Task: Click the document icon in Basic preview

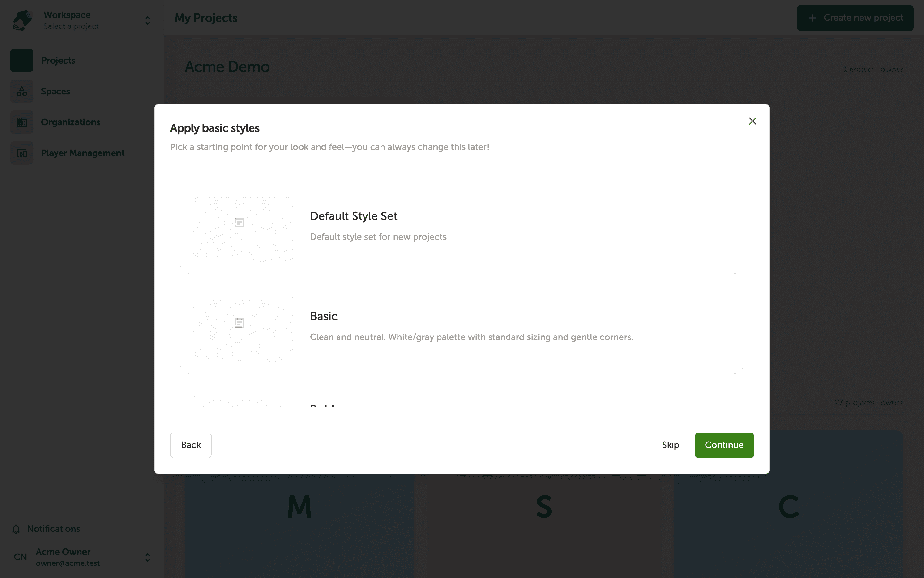Action: 239,323
